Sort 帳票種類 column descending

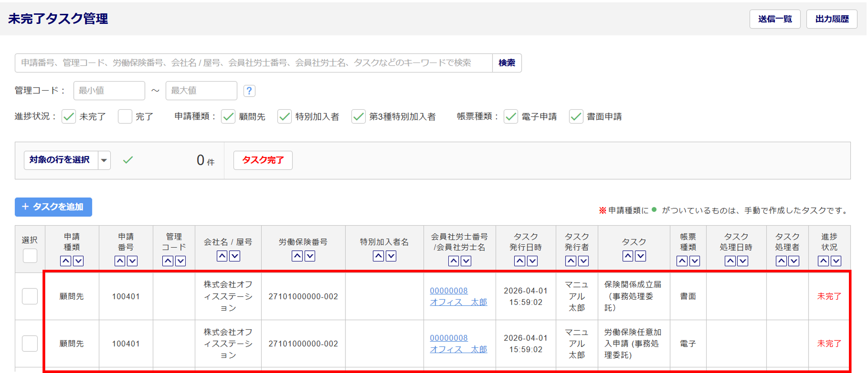coord(694,261)
